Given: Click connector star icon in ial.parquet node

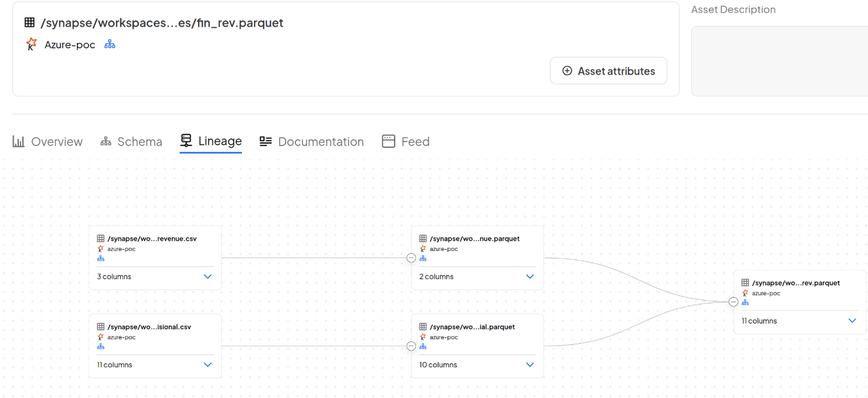Looking at the screenshot, I should pyautogui.click(x=423, y=337).
